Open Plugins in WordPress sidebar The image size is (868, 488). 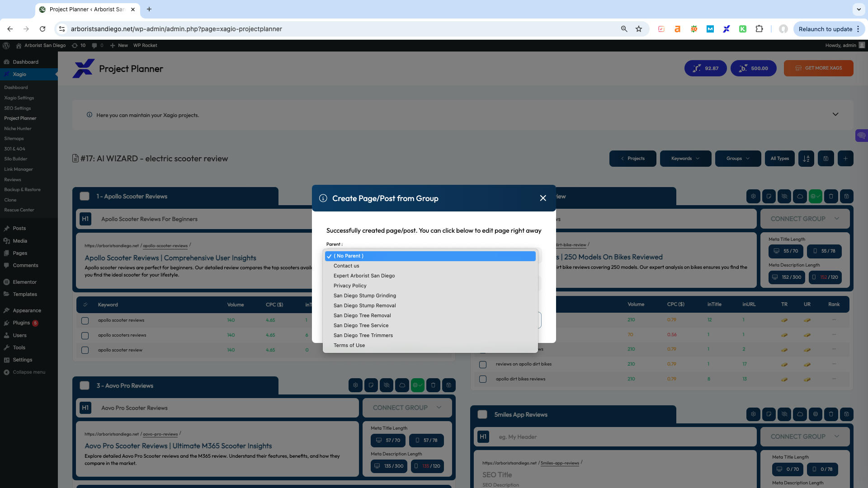(x=21, y=323)
